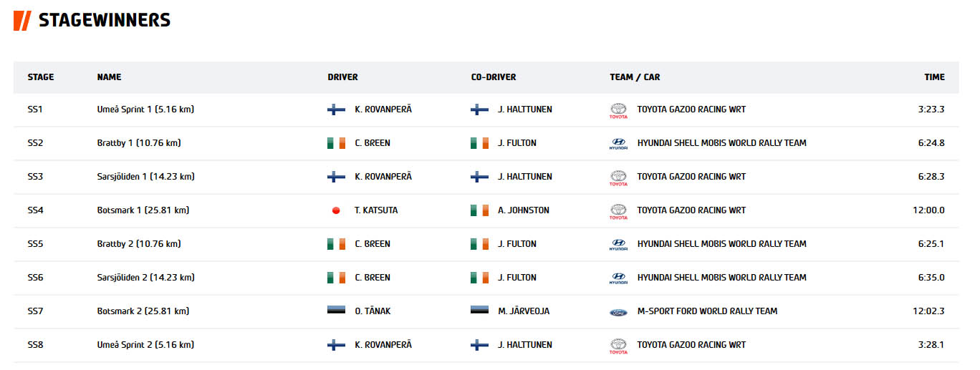Select co-driver J. Halttunen in SS3 row
This screenshot has height=370, width=980.
click(525, 177)
